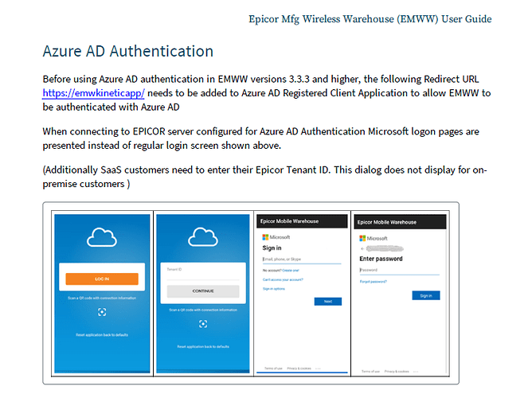The image size is (532, 398).
Task: Click the Email, phone, or Skype field
Action: click(301, 259)
